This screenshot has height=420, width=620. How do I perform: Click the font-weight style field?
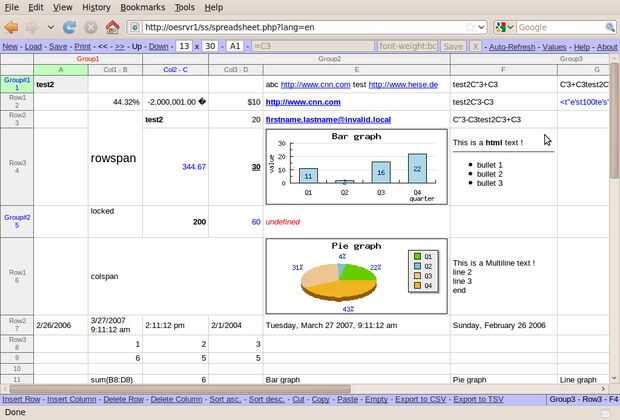coord(407,46)
